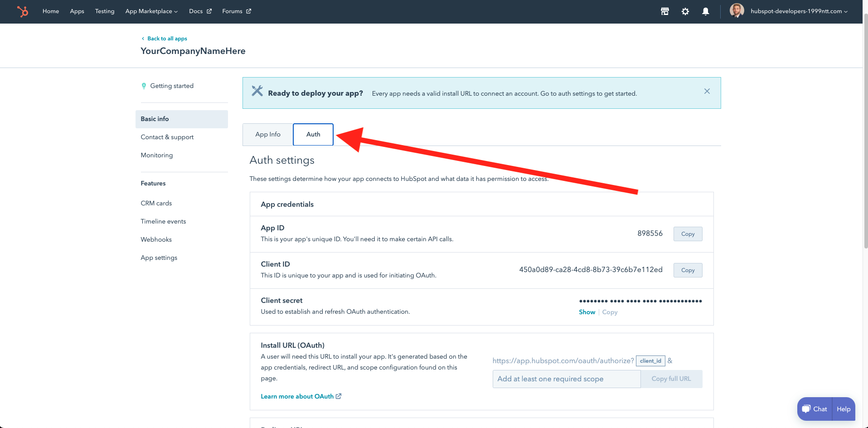868x428 pixels.
Task: Open Getting started in sidebar
Action: point(172,86)
